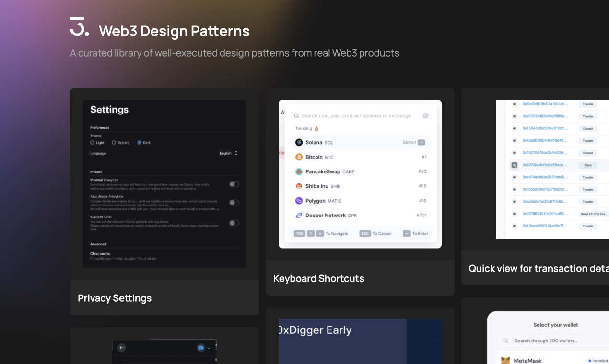Click the site logo beside Web3 Design Patterns

point(79,27)
